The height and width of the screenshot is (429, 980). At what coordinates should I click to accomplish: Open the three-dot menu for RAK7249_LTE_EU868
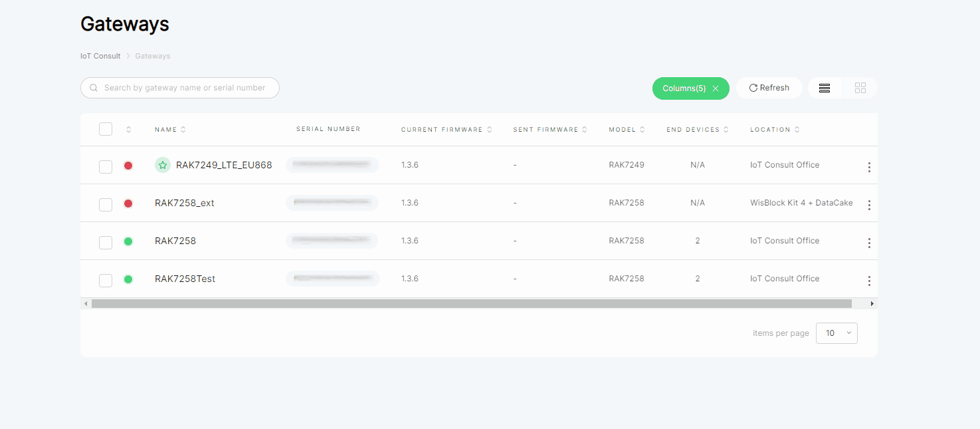pos(868,167)
